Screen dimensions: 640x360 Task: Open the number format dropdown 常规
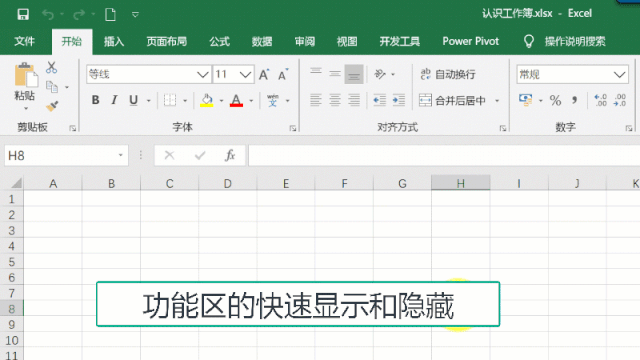point(619,74)
